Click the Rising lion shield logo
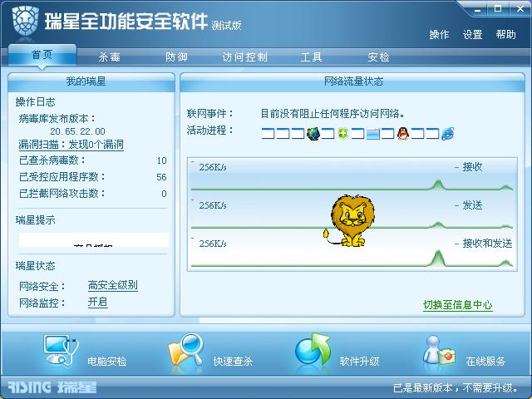The height and width of the screenshot is (399, 532). (25, 21)
